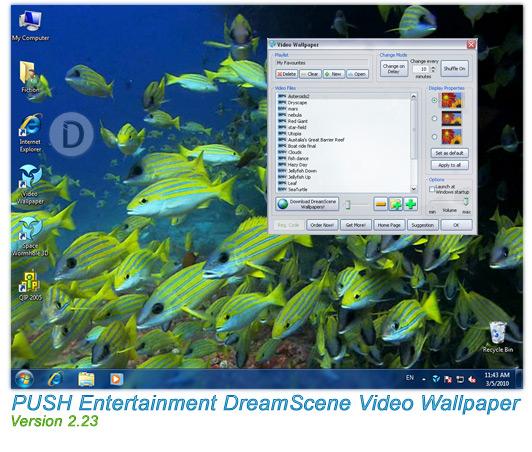Screen dimensions: 532x452
Task: Toggle the Shuffle On button
Action: [x=454, y=69]
